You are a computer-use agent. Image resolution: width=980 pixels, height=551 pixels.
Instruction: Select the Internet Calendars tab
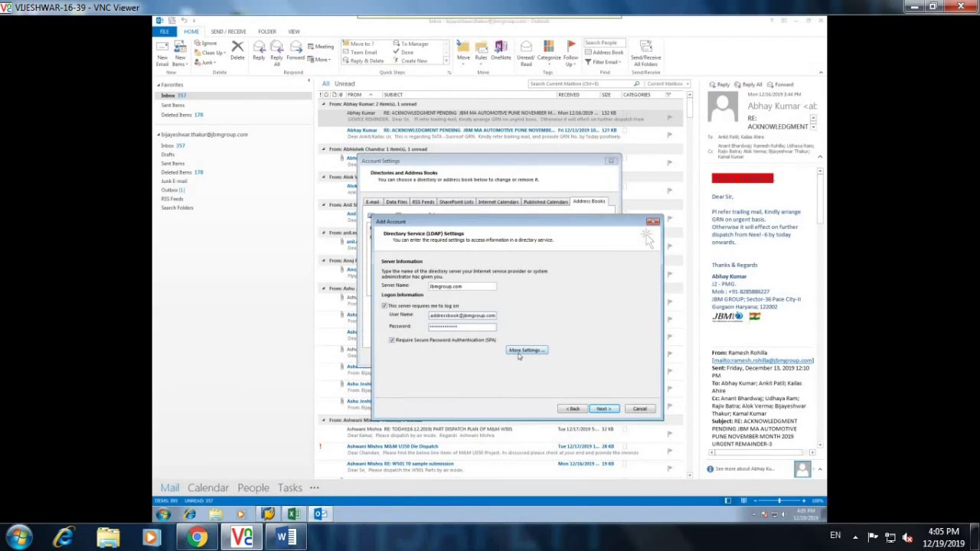pyautogui.click(x=498, y=202)
